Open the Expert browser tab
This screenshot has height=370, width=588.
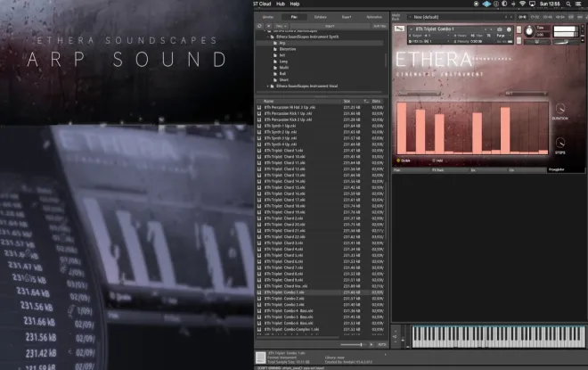pyautogui.click(x=347, y=17)
